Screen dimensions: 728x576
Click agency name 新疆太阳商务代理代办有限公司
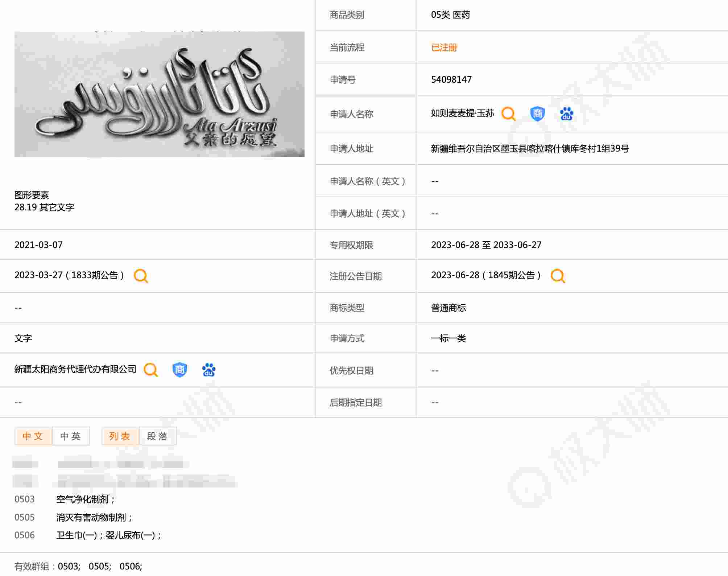point(75,369)
